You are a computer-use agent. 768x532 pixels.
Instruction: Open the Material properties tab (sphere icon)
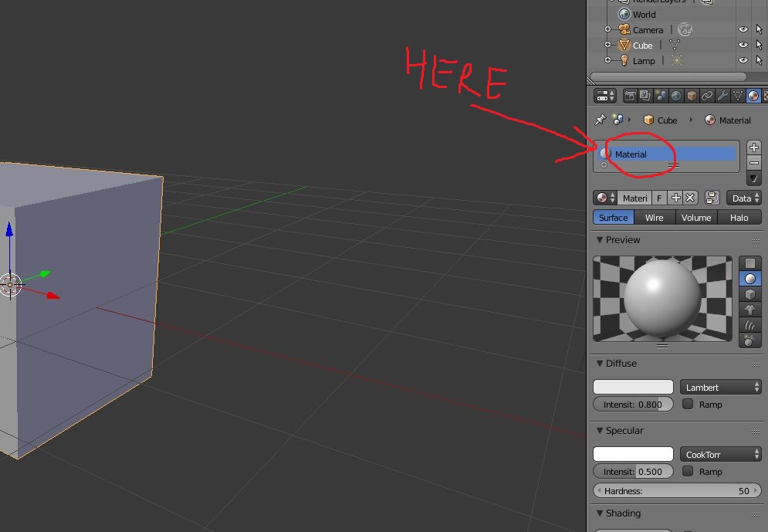point(753,96)
